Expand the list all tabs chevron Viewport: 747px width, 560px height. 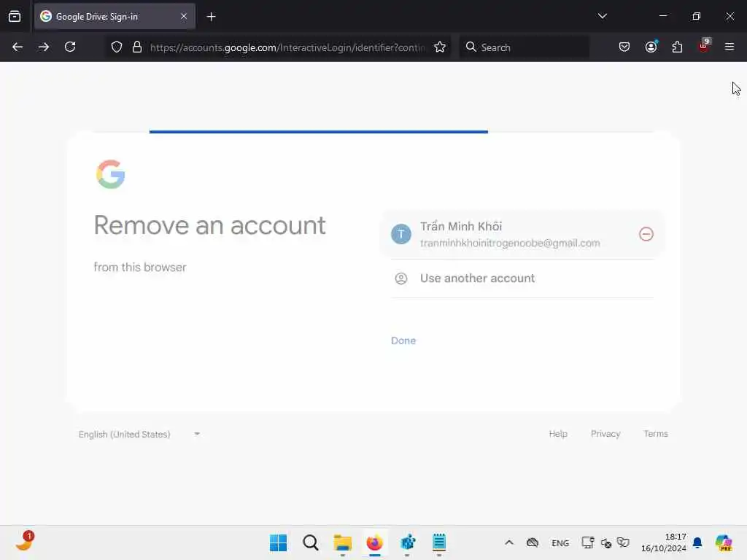pyautogui.click(x=602, y=16)
